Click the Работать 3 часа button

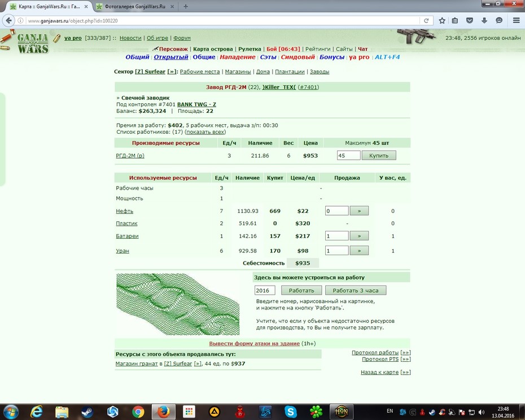click(355, 290)
